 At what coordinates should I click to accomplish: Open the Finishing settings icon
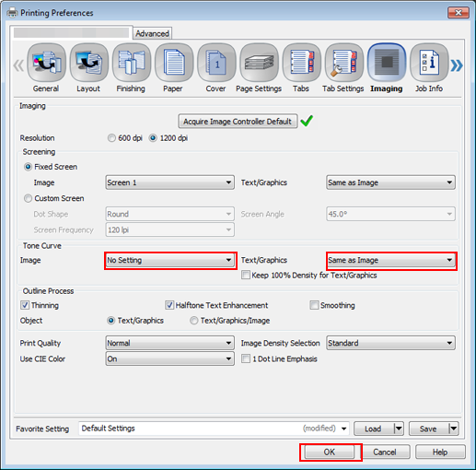click(132, 63)
